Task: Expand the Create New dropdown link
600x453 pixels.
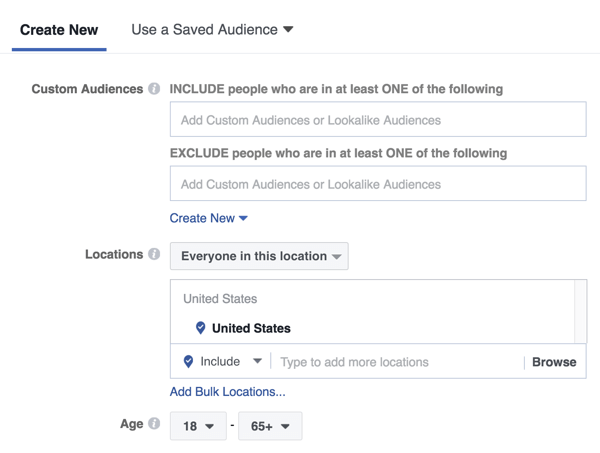Action: pyautogui.click(x=208, y=218)
